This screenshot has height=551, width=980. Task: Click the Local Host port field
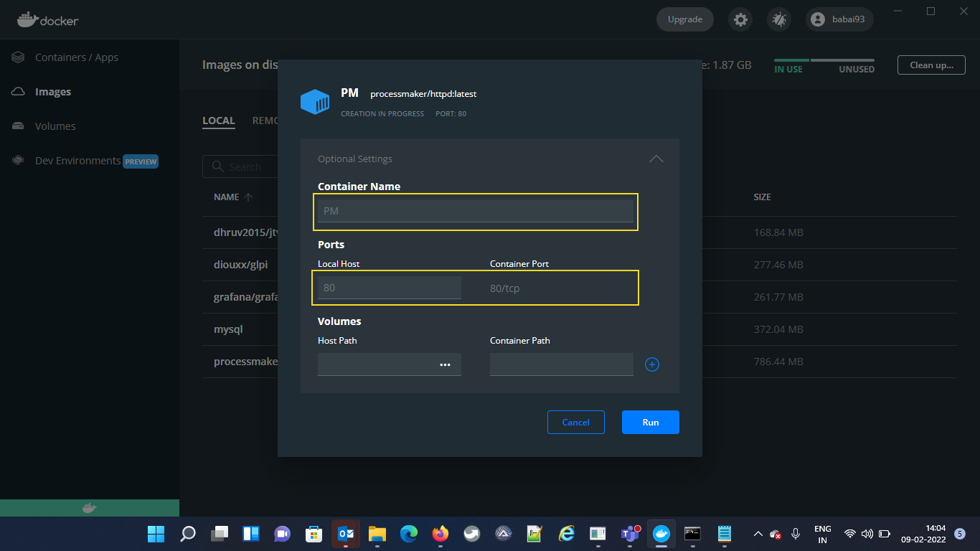coord(390,288)
